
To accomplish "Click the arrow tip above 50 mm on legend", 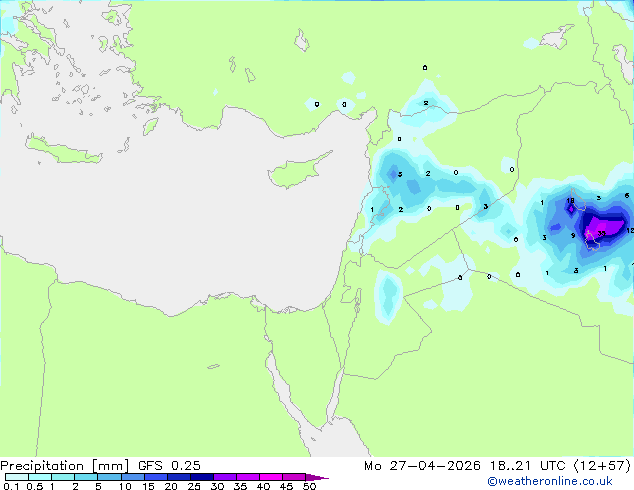I will (317, 477).
